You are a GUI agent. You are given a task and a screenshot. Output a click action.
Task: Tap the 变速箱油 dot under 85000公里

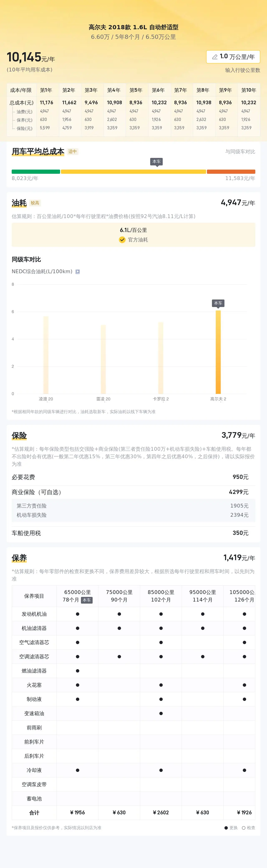(x=161, y=713)
